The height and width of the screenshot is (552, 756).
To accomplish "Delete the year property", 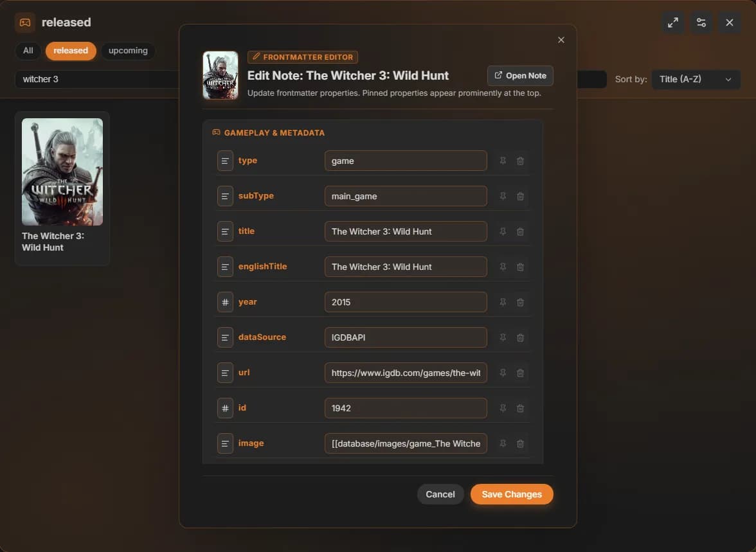I will pos(520,302).
